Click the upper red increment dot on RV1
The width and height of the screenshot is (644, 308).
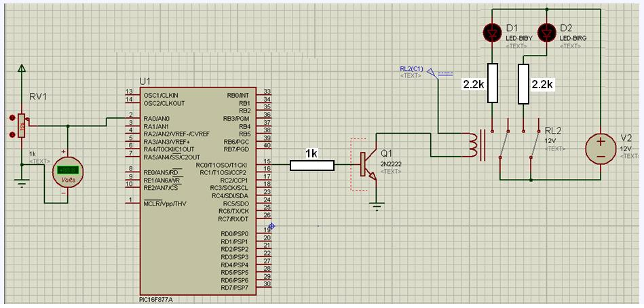[12, 118]
